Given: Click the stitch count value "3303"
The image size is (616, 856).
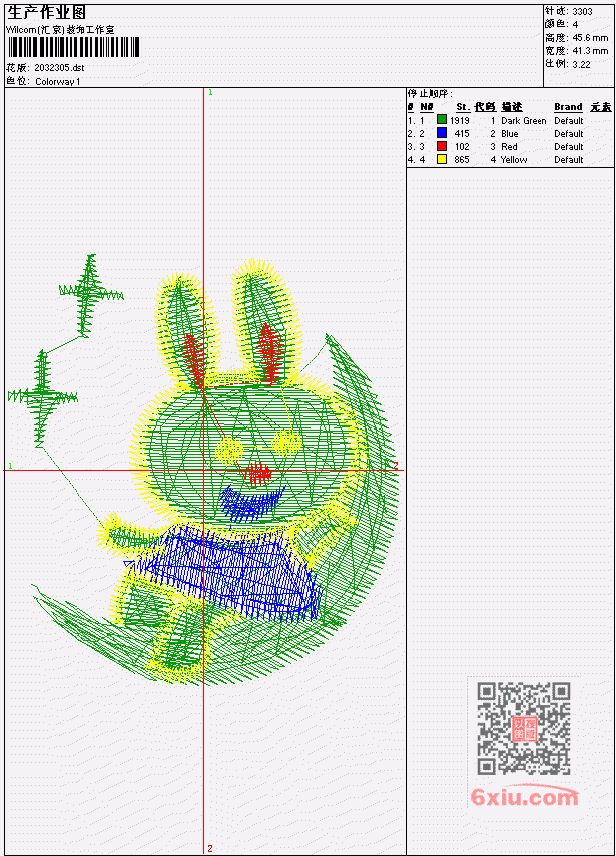Looking at the screenshot, I should [x=582, y=11].
